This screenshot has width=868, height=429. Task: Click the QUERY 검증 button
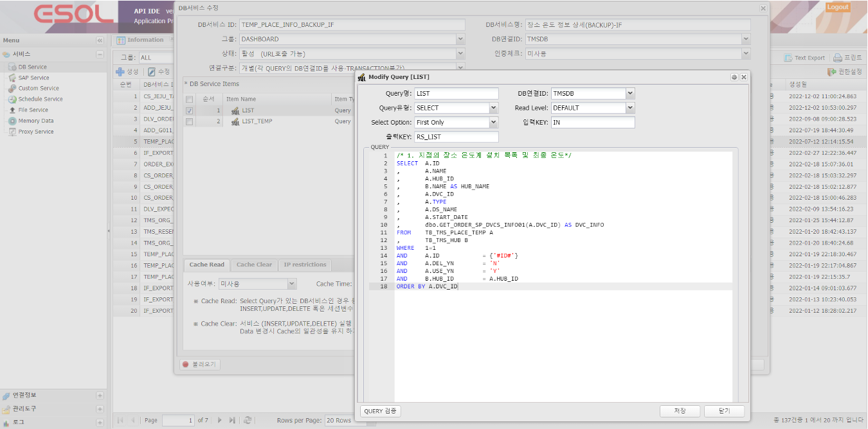click(379, 411)
